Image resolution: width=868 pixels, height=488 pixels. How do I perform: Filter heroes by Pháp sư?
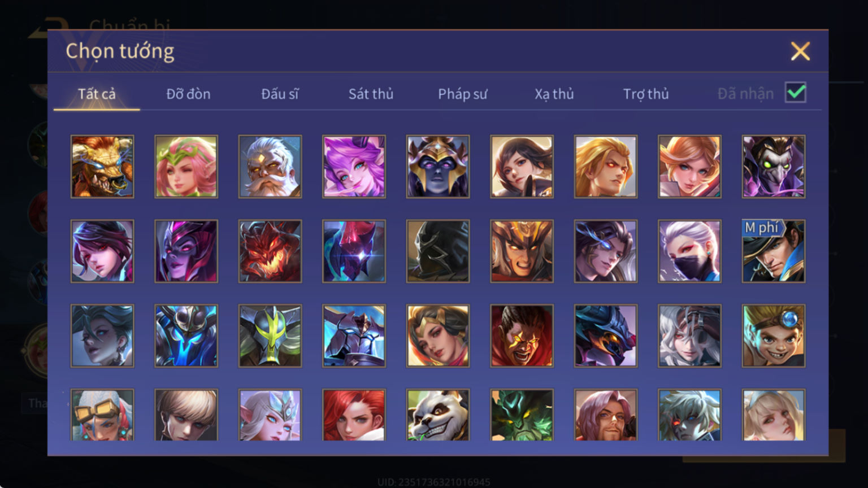(x=462, y=94)
